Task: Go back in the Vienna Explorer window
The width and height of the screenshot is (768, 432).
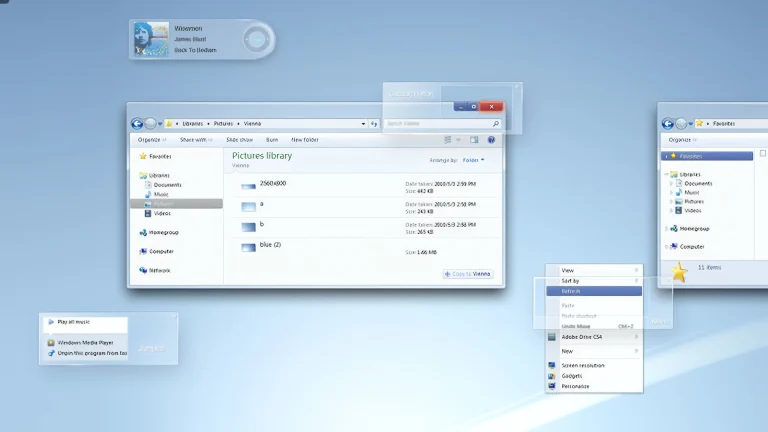Action: click(137, 124)
